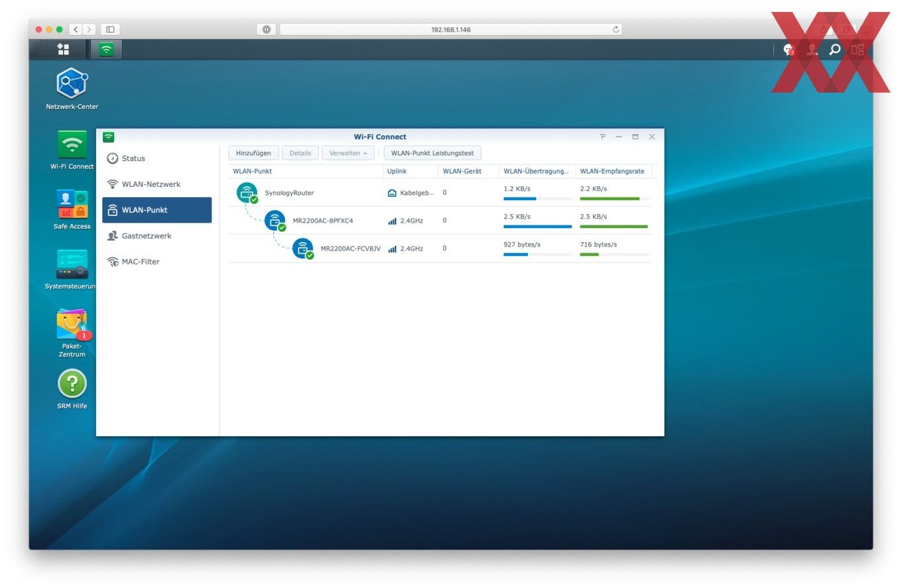Reload the page in Safari

point(615,29)
